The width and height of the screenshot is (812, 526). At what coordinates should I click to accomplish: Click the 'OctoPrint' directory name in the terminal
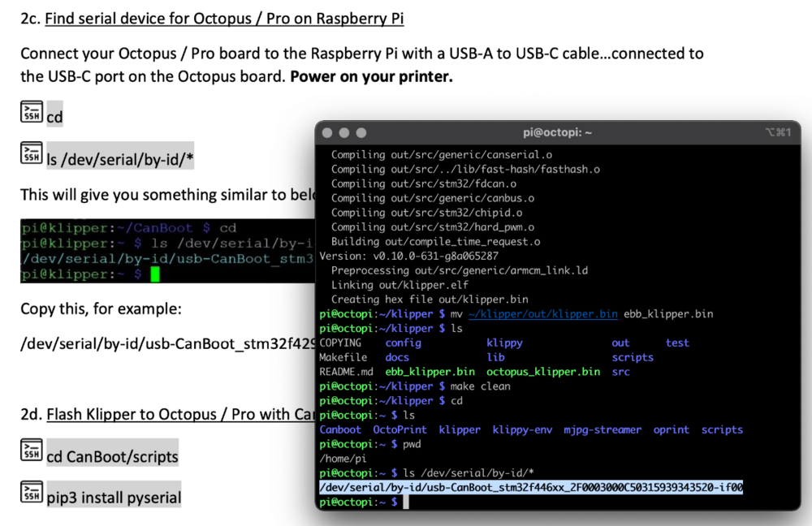click(x=400, y=429)
